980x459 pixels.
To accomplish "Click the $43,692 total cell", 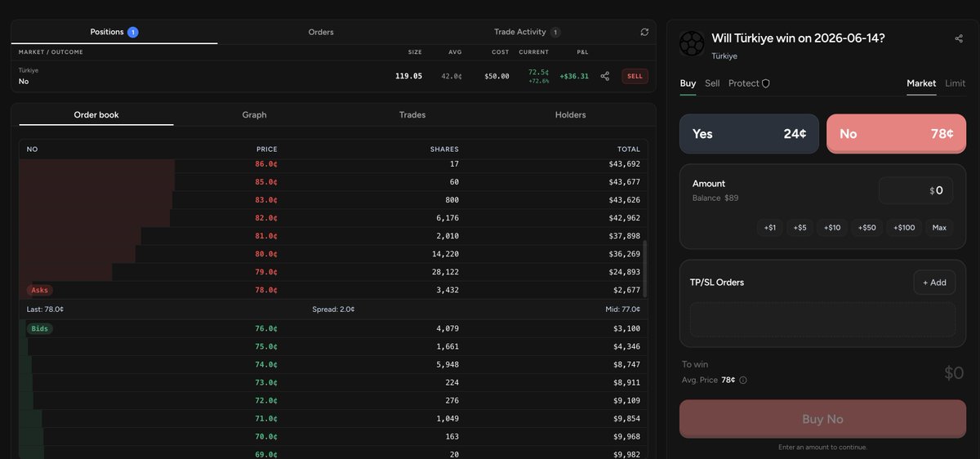I will click(624, 164).
